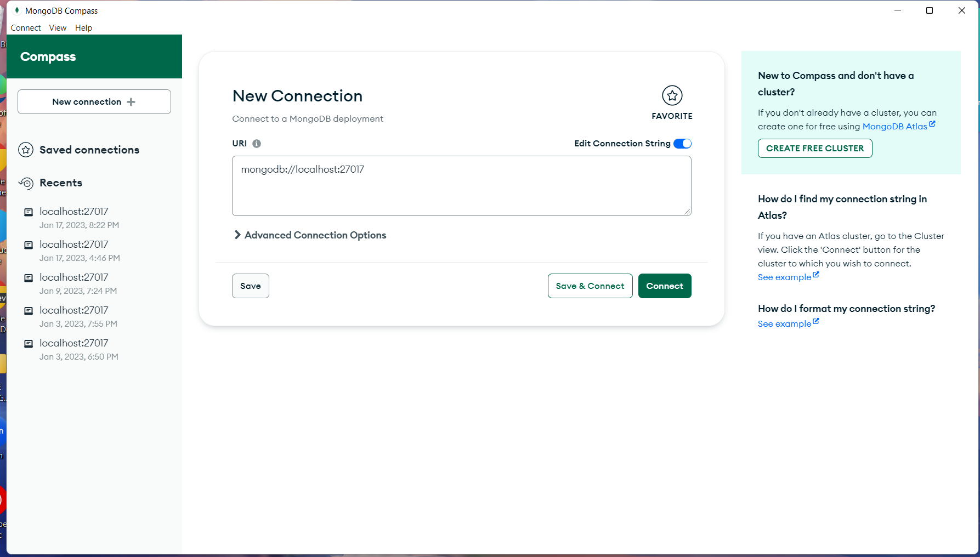Expand Advanced Connection Options

[315, 235]
